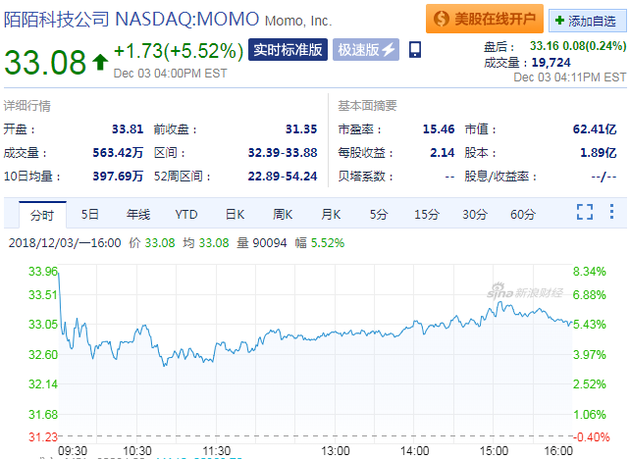Click the 31.23 red price axis label

(x=43, y=437)
